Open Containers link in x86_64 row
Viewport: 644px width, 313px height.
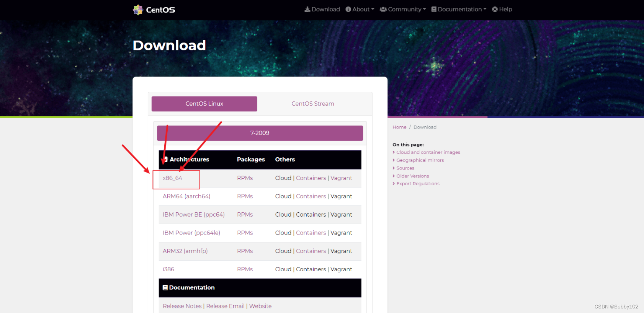click(311, 178)
